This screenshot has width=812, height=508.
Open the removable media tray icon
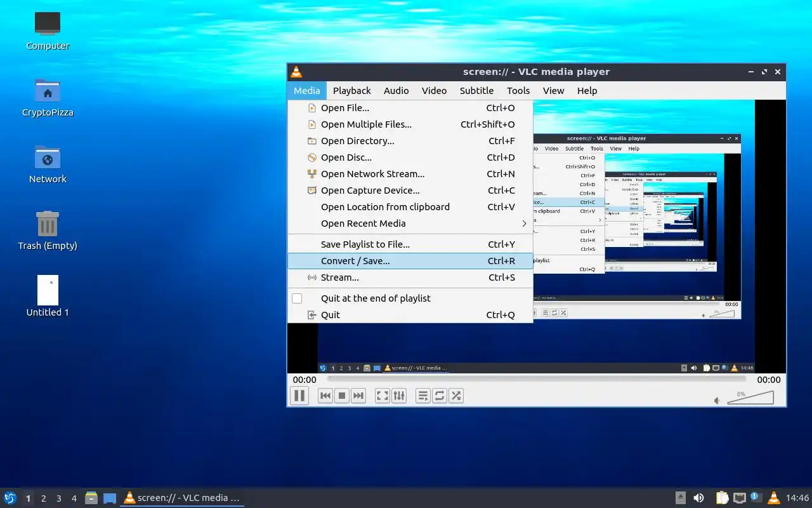click(681, 498)
